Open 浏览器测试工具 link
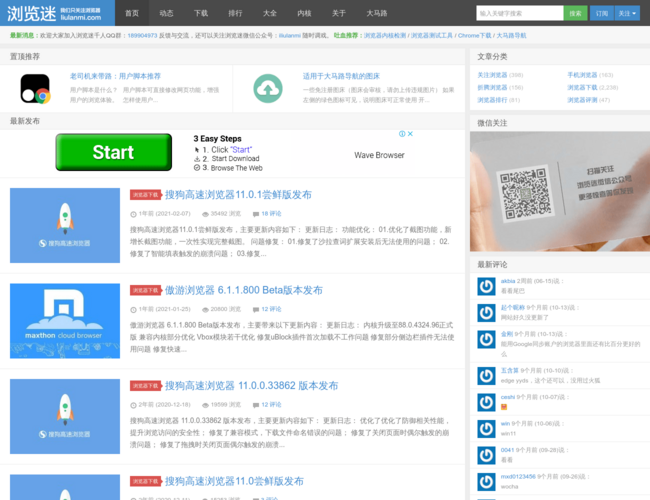650x500 pixels. coord(432,36)
